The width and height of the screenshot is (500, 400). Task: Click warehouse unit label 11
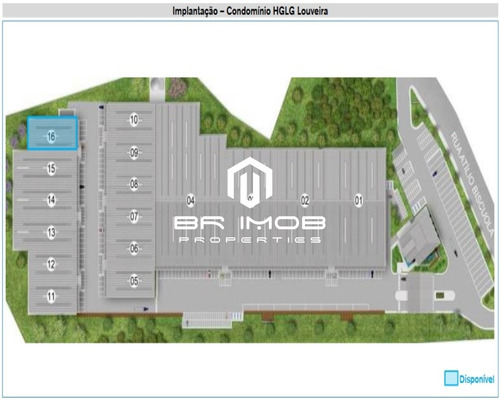tap(51, 296)
